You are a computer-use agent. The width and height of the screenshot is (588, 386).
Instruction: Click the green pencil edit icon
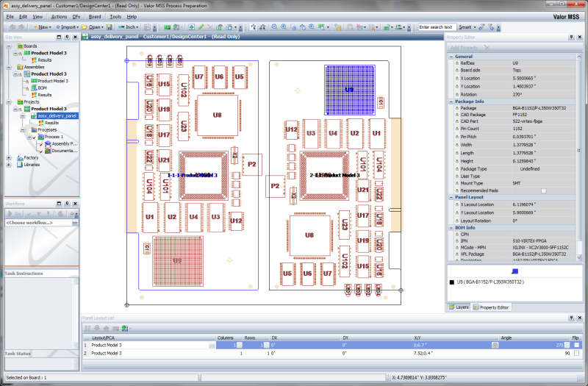201,27
